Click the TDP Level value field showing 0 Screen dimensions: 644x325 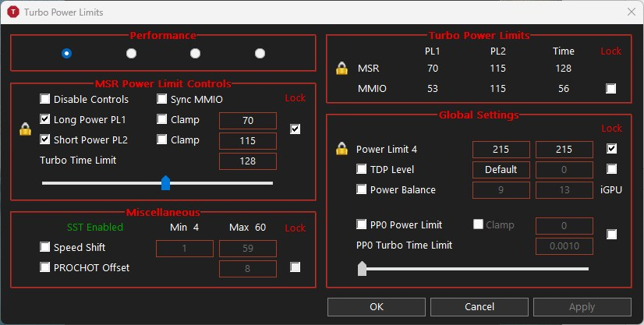point(564,169)
